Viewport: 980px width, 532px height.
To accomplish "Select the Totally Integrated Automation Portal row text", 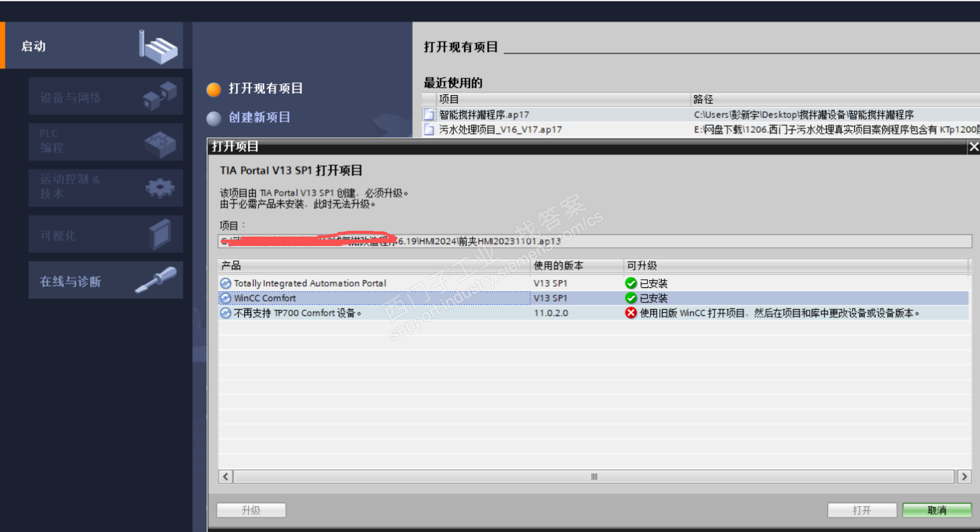I will click(310, 284).
